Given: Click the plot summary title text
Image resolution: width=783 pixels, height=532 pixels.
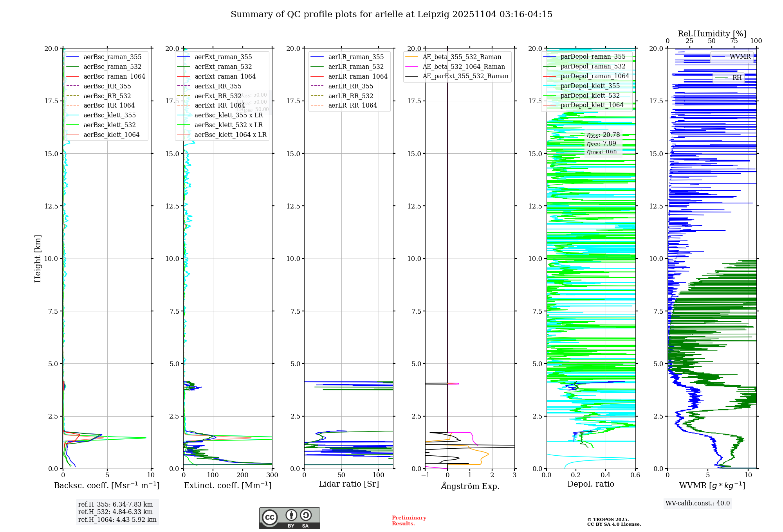Looking at the screenshot, I should (x=391, y=14).
